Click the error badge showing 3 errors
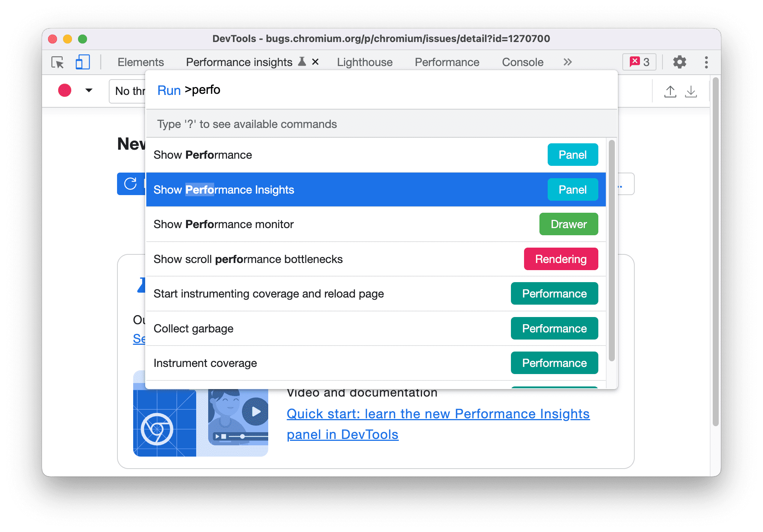This screenshot has height=532, width=763. [x=638, y=62]
